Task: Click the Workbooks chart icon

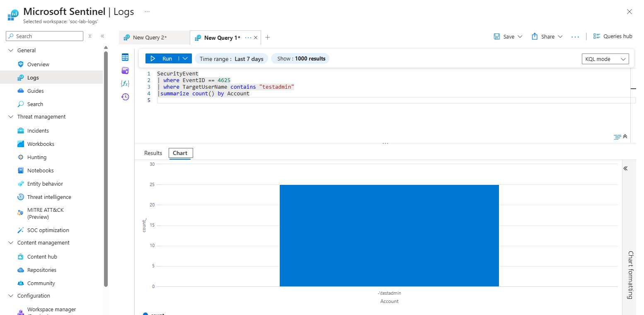Action: point(21,144)
